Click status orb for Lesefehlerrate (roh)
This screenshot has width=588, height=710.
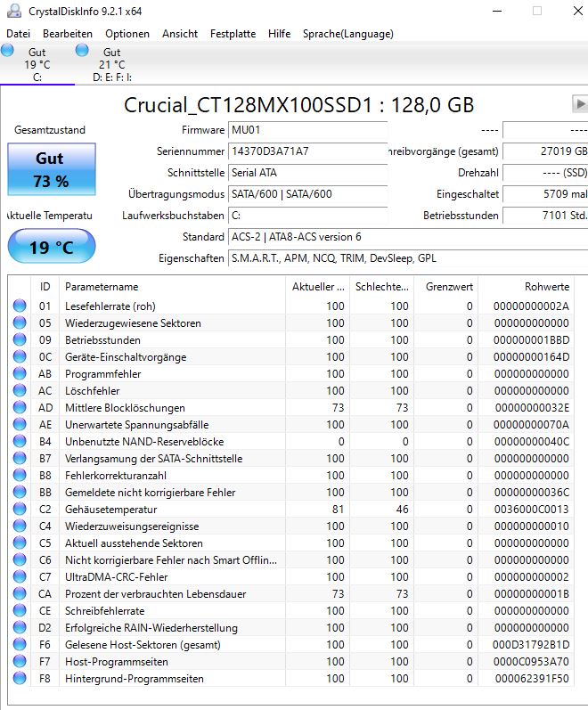pos(20,306)
